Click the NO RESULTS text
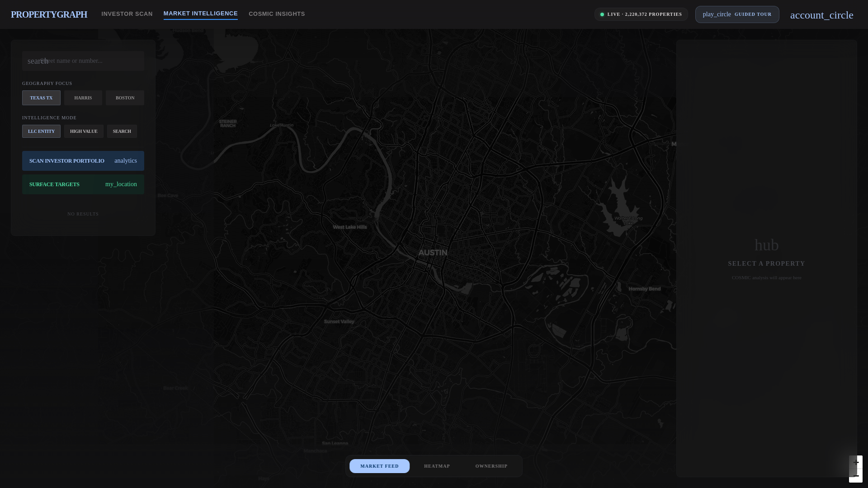 point(83,214)
